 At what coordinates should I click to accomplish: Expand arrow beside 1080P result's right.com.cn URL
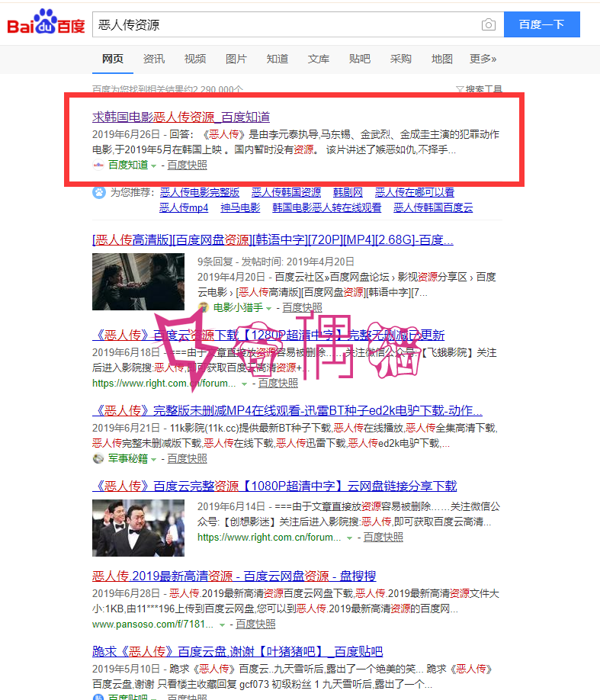pyautogui.click(x=349, y=538)
